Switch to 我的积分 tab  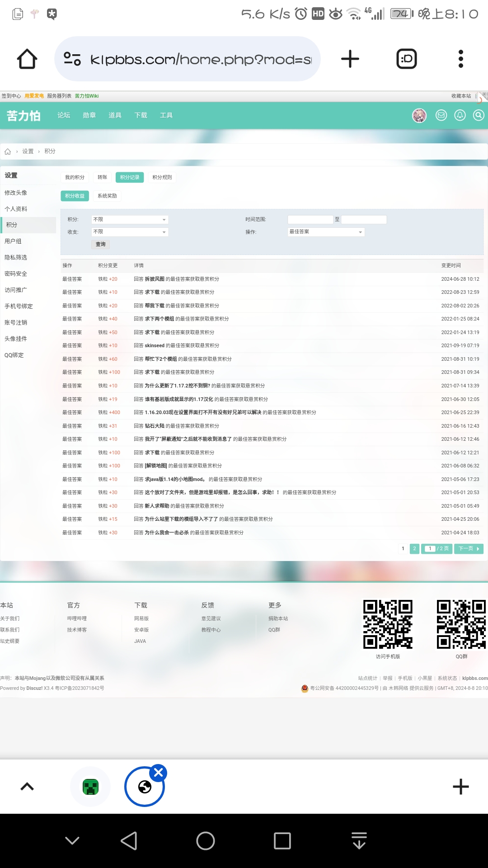point(75,177)
